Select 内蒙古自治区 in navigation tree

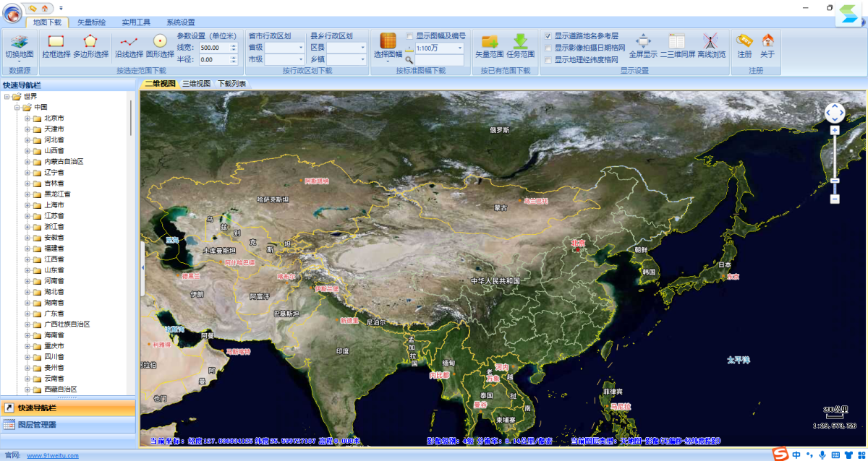64,161
